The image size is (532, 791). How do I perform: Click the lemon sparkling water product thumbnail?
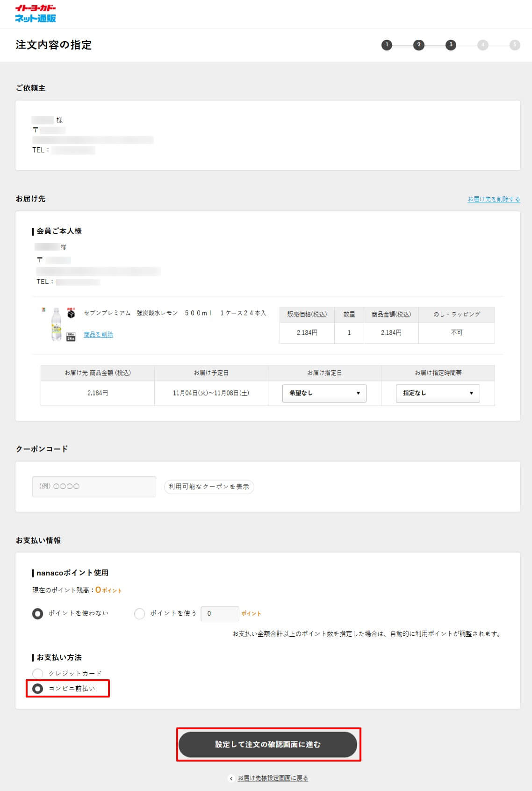click(x=56, y=324)
